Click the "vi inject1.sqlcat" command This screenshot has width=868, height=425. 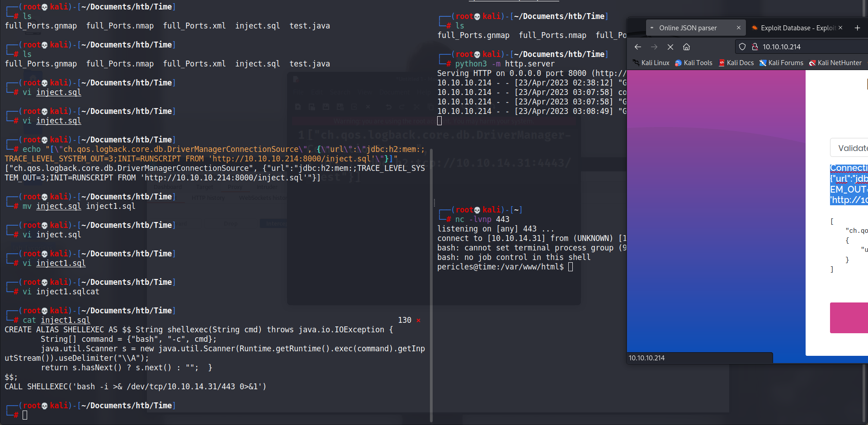(61, 292)
